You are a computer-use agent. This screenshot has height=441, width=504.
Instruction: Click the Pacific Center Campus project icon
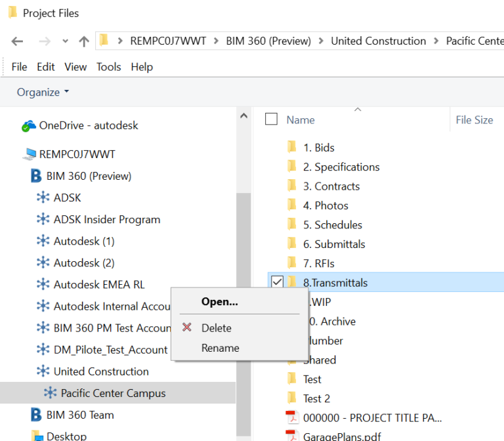click(51, 393)
